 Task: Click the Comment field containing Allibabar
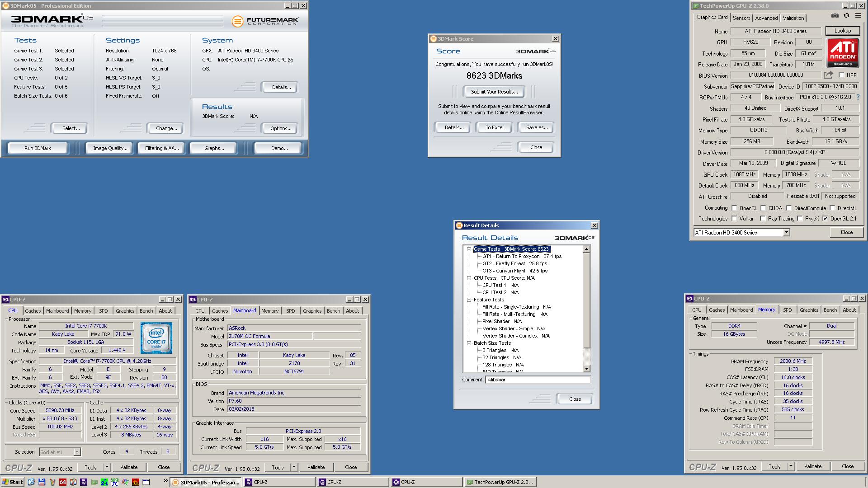[x=538, y=380]
